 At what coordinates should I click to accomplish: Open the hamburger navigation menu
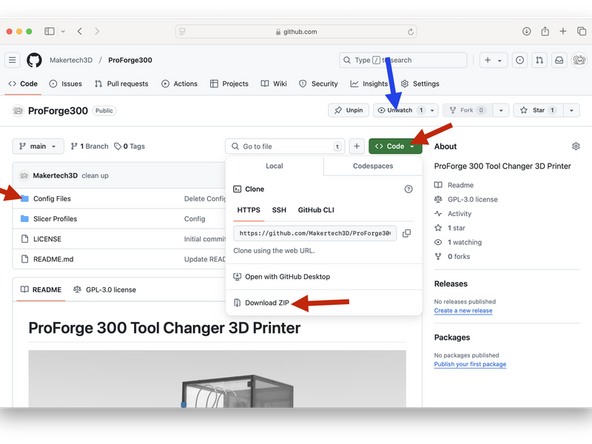pyautogui.click(x=12, y=60)
